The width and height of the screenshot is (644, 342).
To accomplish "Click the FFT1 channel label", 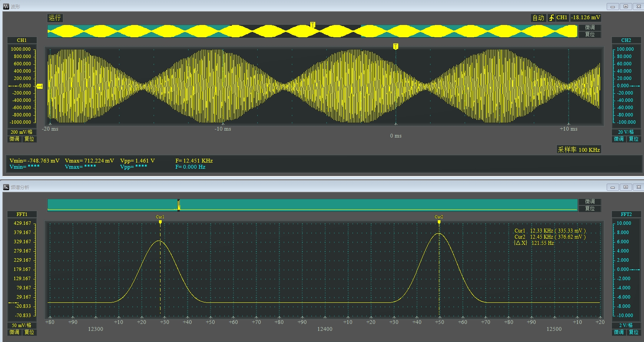I will 22,214.
